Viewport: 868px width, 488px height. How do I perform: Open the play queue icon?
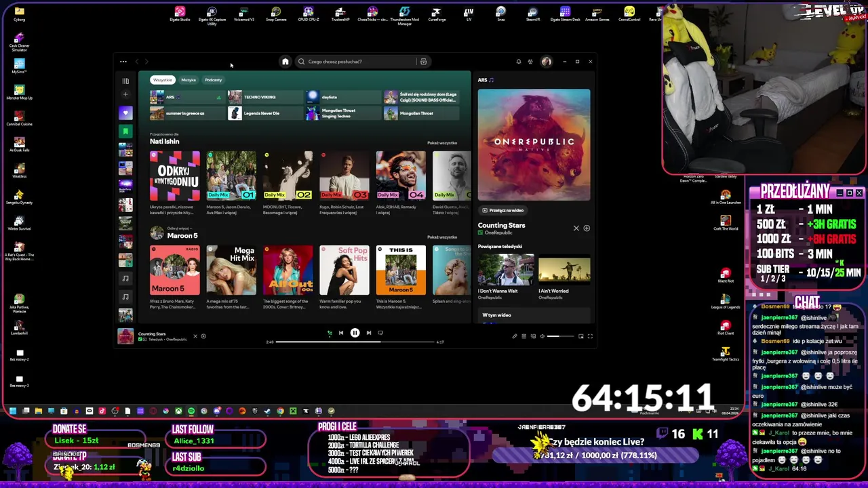click(x=524, y=336)
